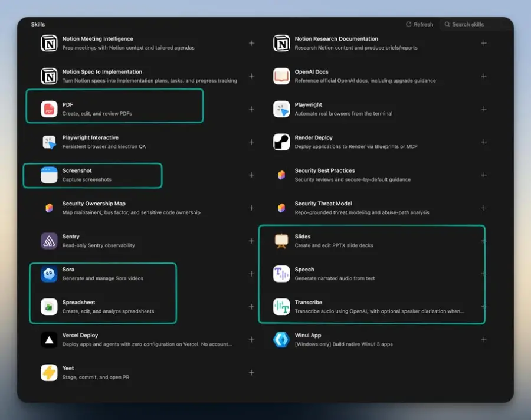Add the Security Ownership Map skill

251,208
